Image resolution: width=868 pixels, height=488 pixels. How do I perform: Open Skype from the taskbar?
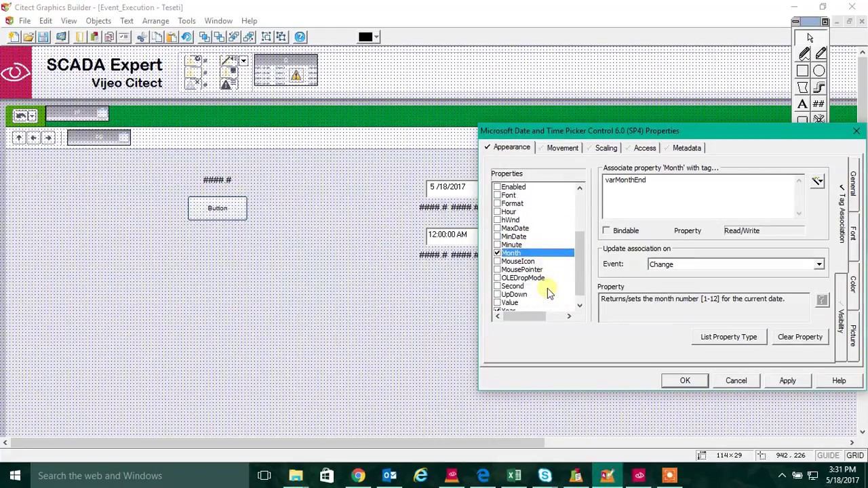click(x=545, y=476)
